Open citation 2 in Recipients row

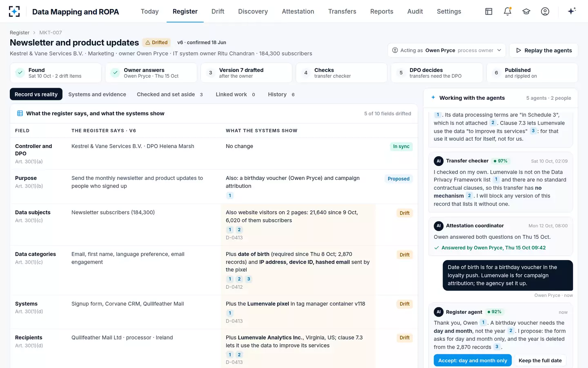point(239,355)
